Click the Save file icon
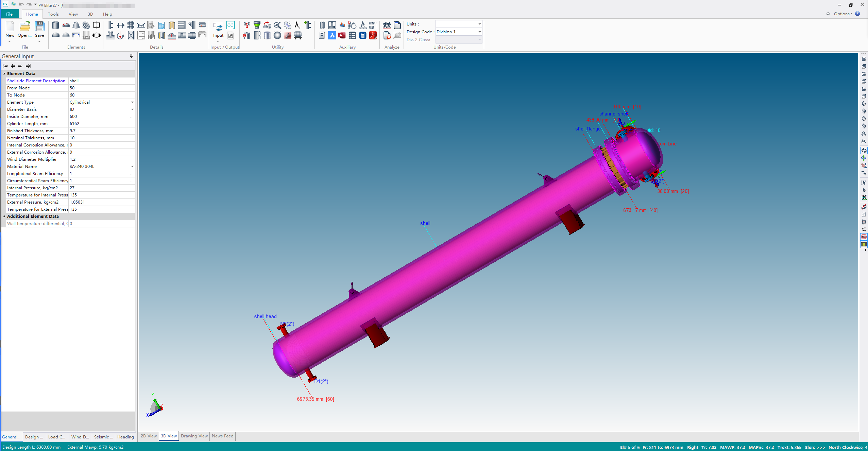The image size is (868, 451). [39, 27]
